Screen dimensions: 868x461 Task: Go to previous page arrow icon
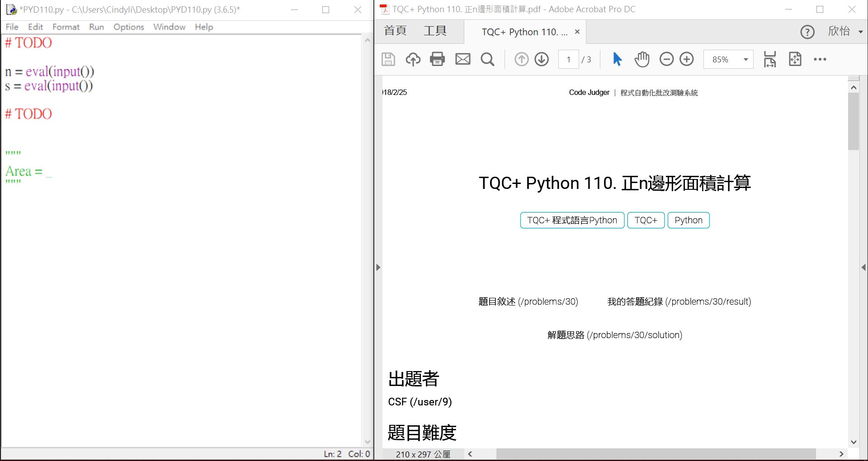[x=521, y=59]
